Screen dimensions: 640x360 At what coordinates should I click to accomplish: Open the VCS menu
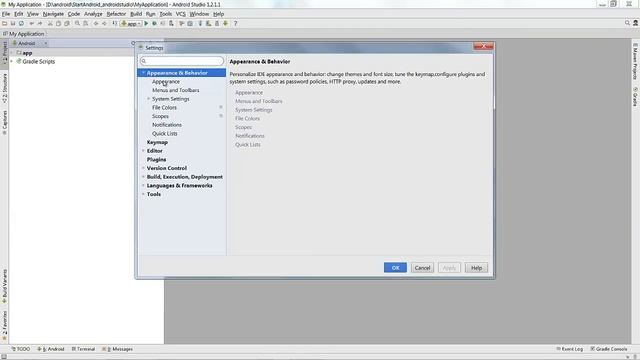pos(180,14)
